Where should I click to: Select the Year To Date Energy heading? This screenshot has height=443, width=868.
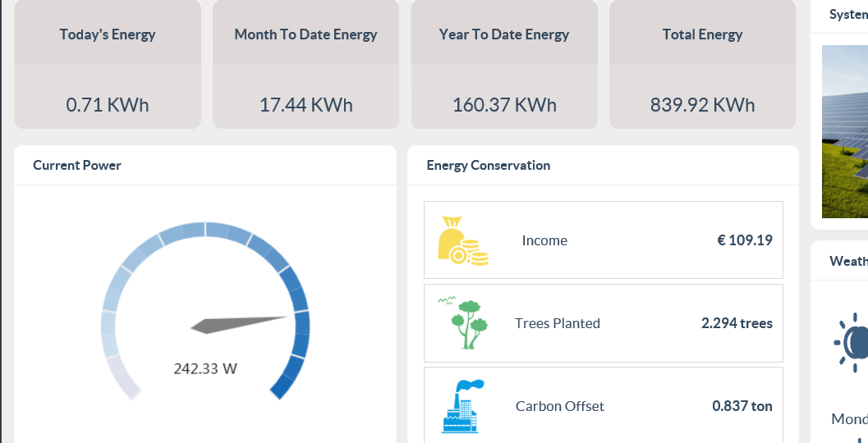coord(503,34)
